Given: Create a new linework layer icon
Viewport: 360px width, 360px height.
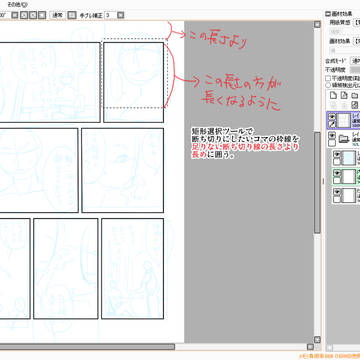Looking at the screenshot, I should click(344, 96).
